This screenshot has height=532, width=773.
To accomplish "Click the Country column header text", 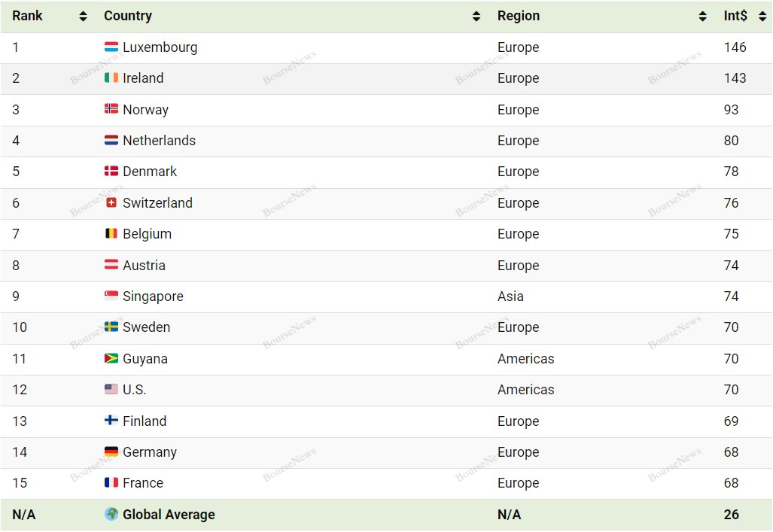I will [x=128, y=16].
